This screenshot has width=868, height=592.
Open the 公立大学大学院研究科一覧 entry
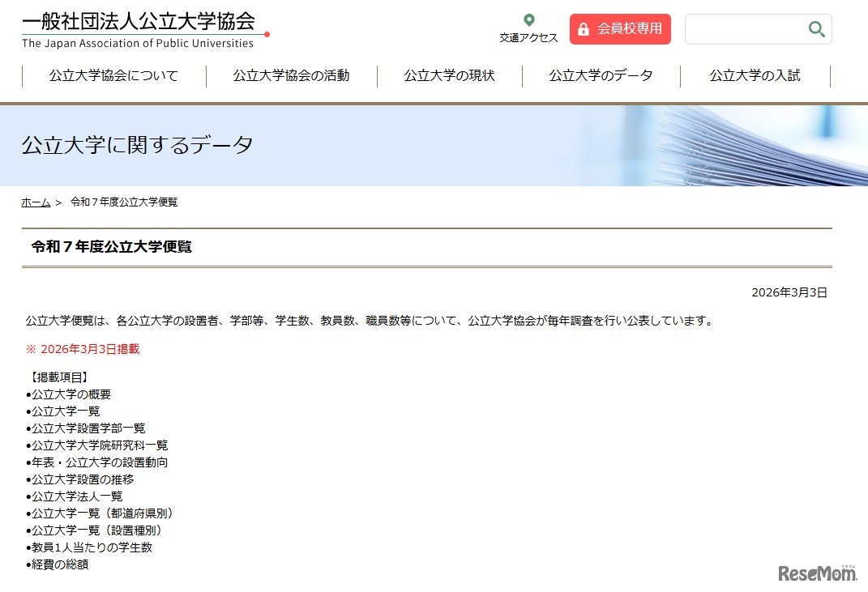[98, 445]
